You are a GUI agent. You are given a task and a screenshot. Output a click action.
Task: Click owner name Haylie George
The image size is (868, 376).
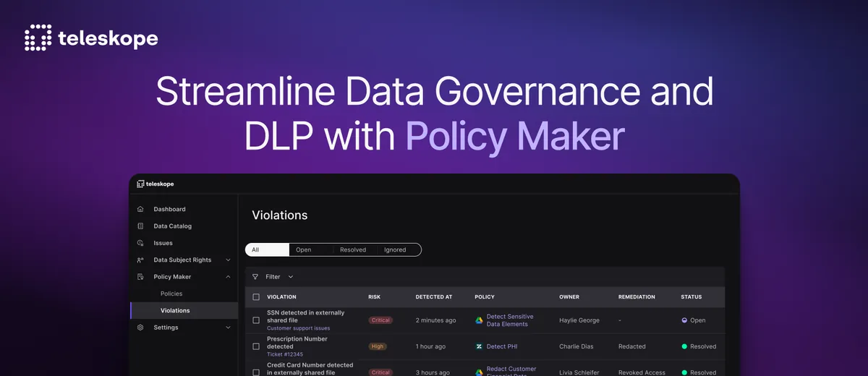pos(580,320)
